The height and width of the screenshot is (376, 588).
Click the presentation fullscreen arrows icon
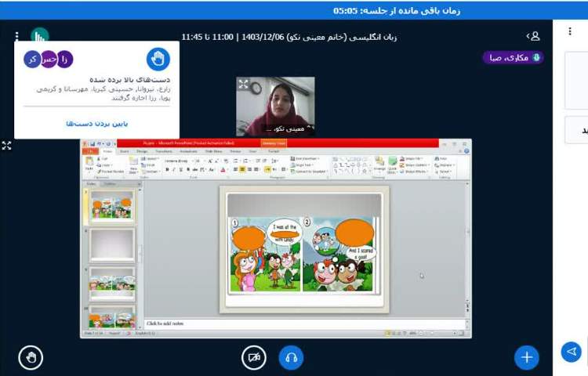tap(6, 146)
